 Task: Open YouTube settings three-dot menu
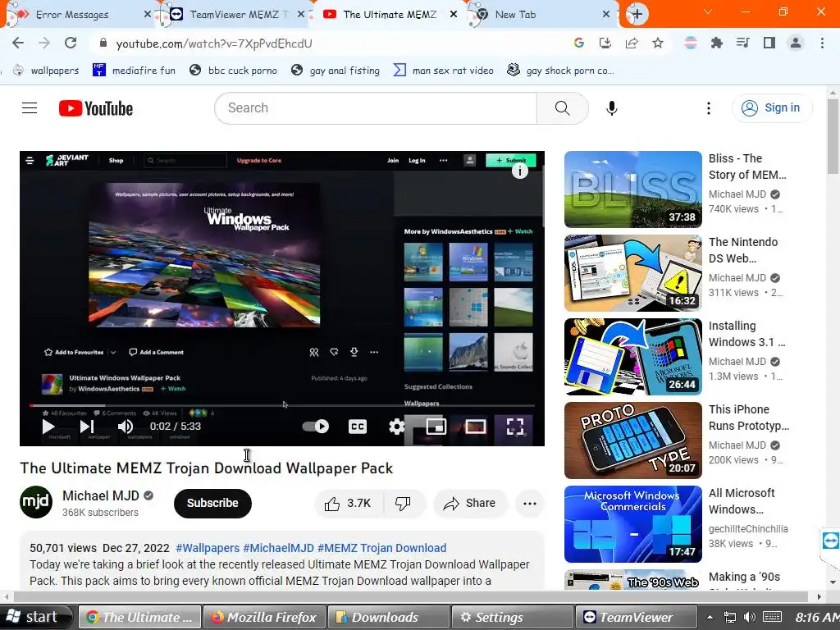708,108
